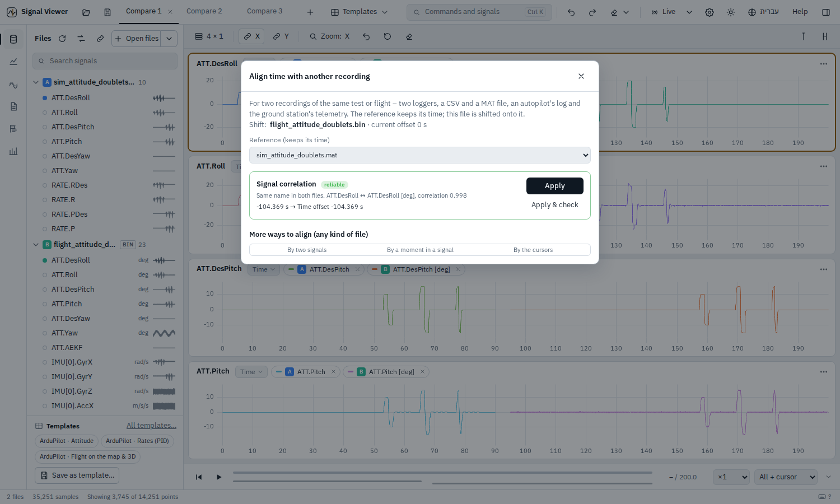Click the redo arrow in the top bar
Viewport: 840px width, 504px height.
(x=592, y=12)
